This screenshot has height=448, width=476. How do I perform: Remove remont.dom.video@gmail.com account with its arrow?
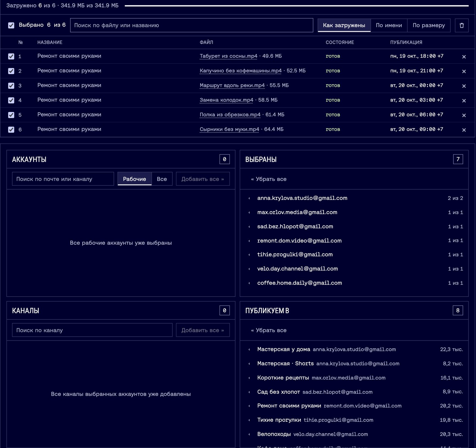(x=249, y=241)
